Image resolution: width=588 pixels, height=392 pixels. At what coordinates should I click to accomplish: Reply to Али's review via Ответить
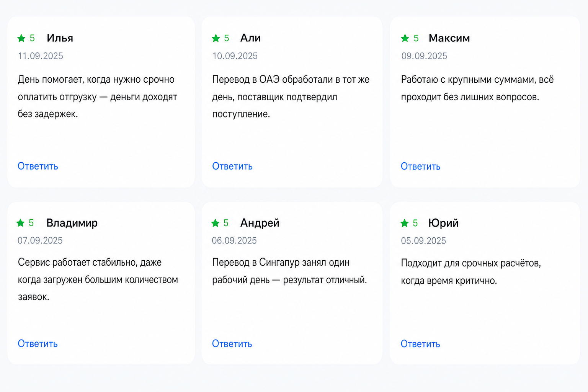[232, 166]
